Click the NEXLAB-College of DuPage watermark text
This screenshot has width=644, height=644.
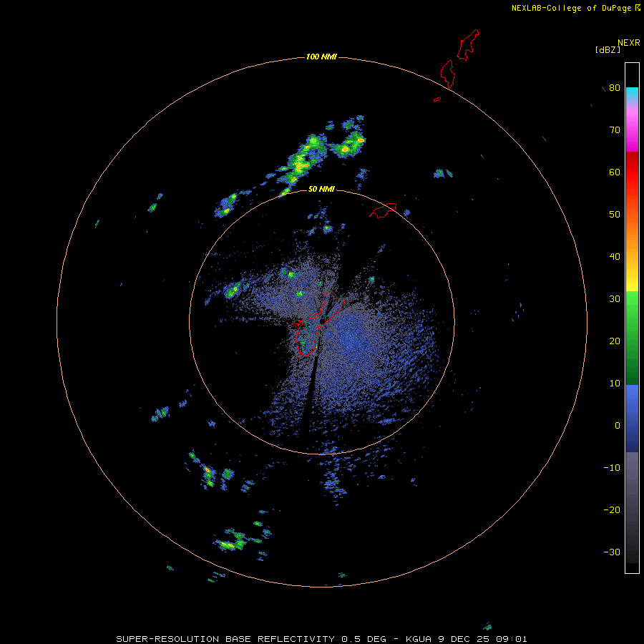[572, 8]
